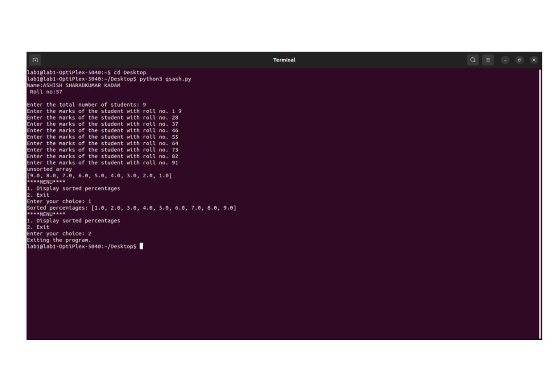Click the '****MENU****' header text

click(x=45, y=181)
